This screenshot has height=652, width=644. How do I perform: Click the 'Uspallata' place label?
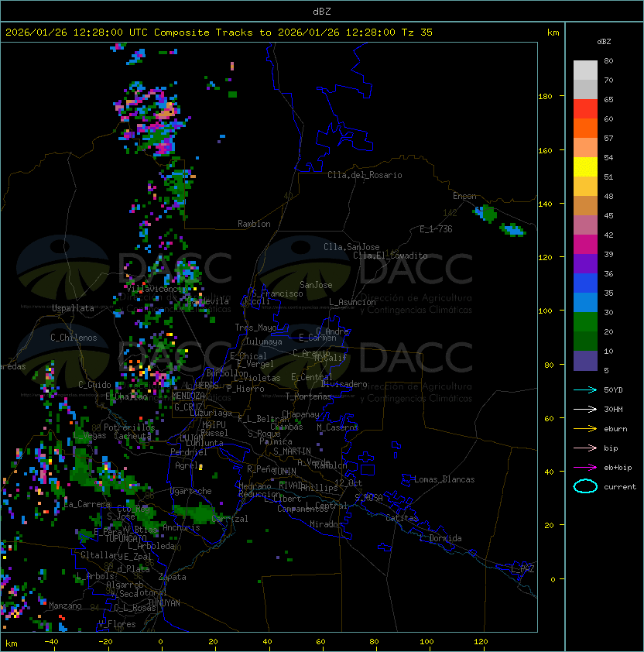[x=73, y=308]
